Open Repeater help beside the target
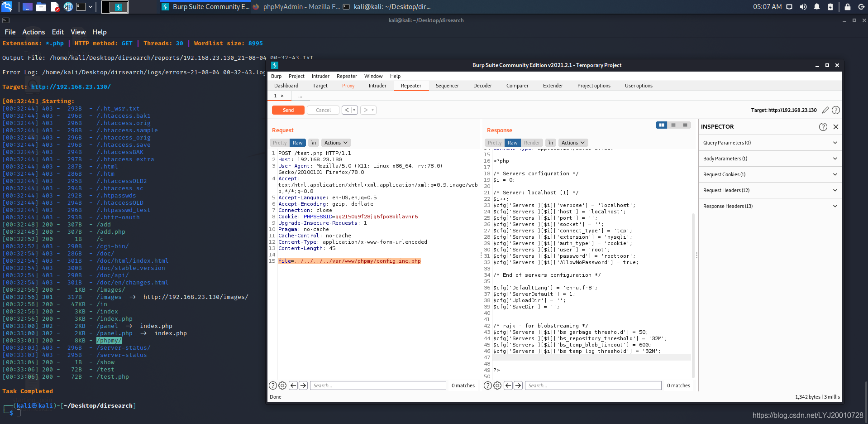 point(836,110)
